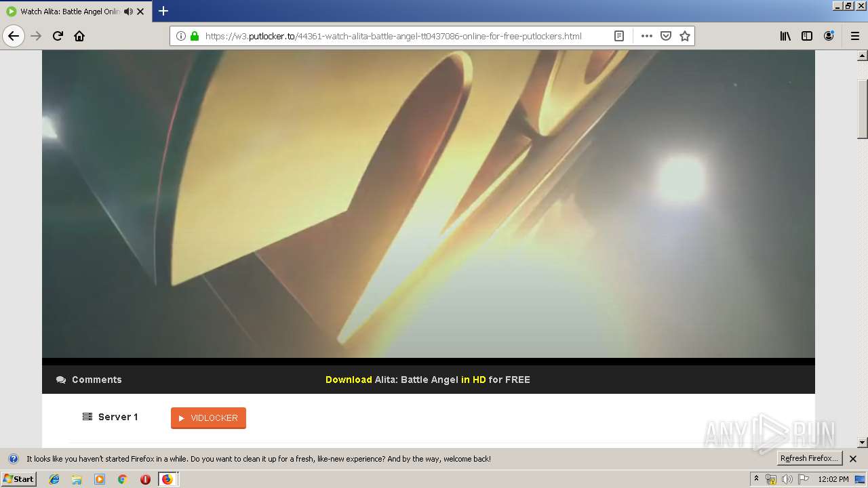Click the Show desktop button

(861, 479)
